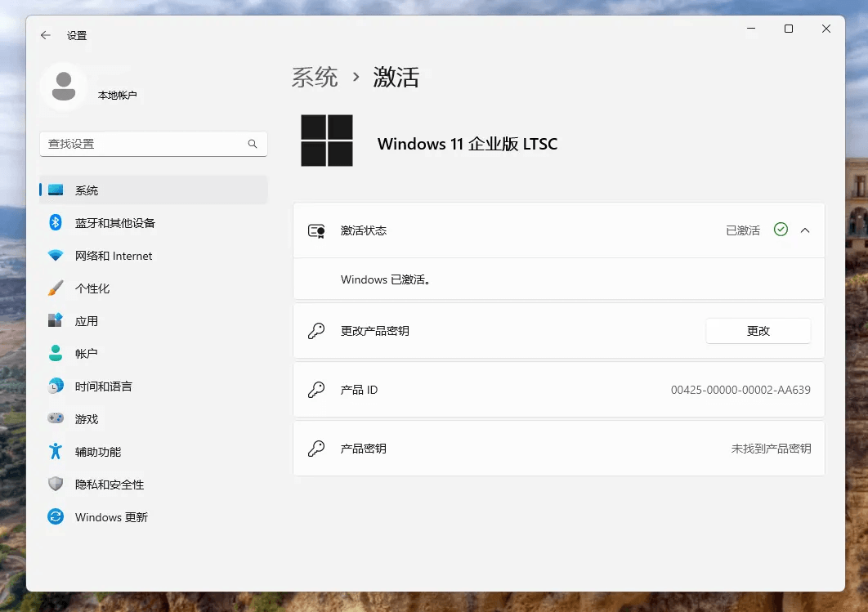Screen dimensions: 868x612
Task: Open 时间和语言 settings
Action: pyautogui.click(x=154, y=386)
